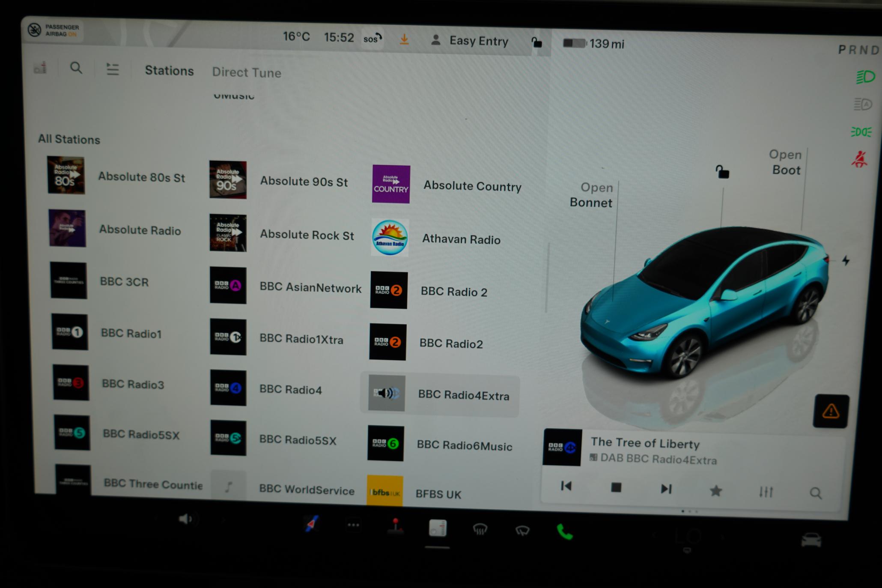Tap the red seatbelt warning icon
The height and width of the screenshot is (588, 882).
pos(859,159)
